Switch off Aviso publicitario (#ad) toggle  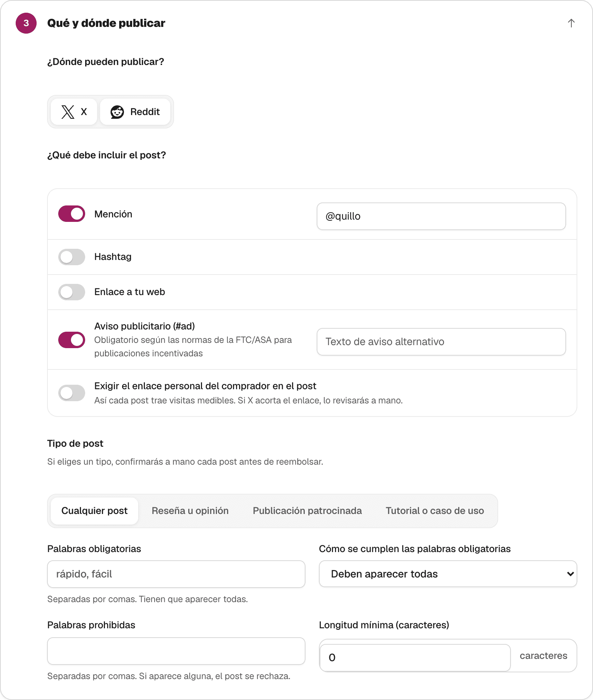click(x=72, y=340)
